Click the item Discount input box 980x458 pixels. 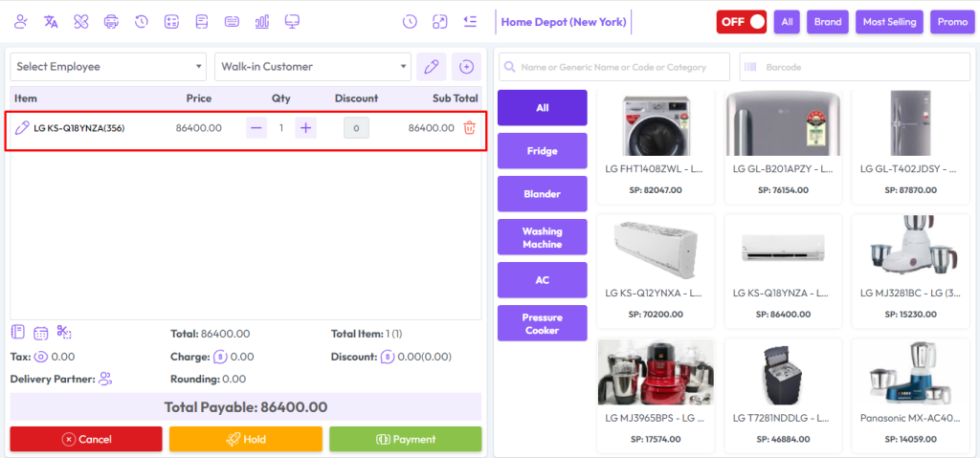pos(356,128)
